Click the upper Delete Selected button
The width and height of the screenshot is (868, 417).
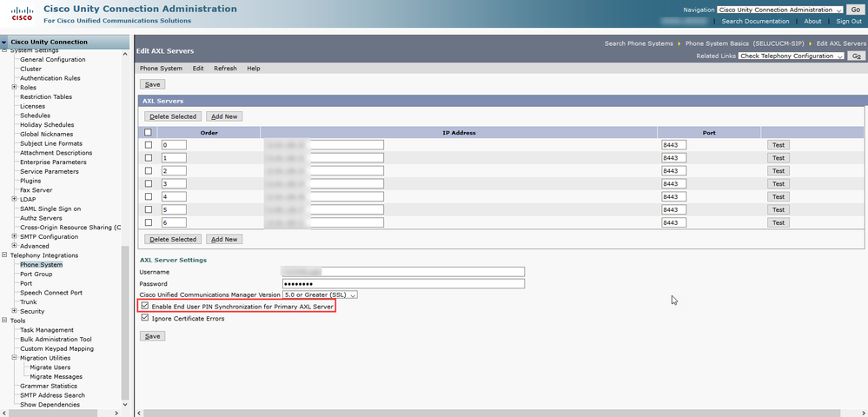[x=173, y=116]
